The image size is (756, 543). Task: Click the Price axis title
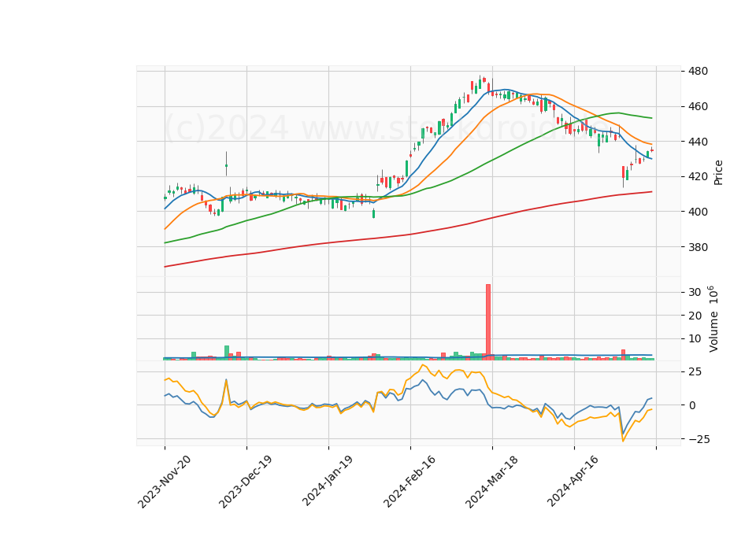(x=718, y=172)
